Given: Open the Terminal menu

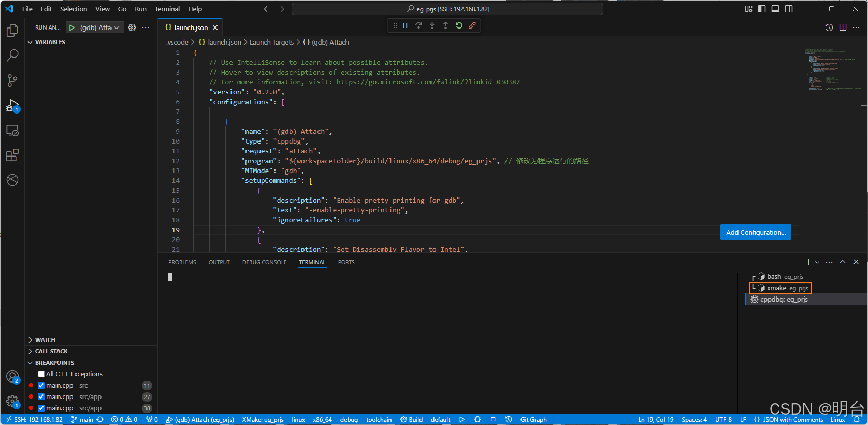Looking at the screenshot, I should click(x=167, y=9).
